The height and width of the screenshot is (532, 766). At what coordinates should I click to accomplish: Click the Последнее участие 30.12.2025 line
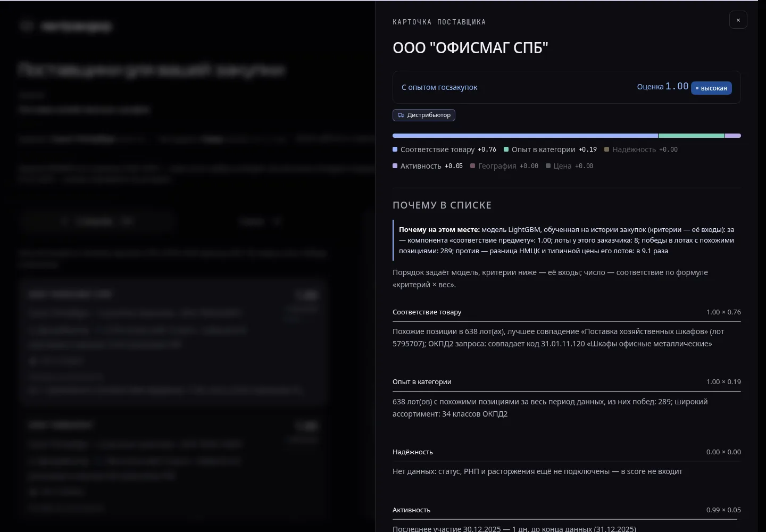(514, 529)
